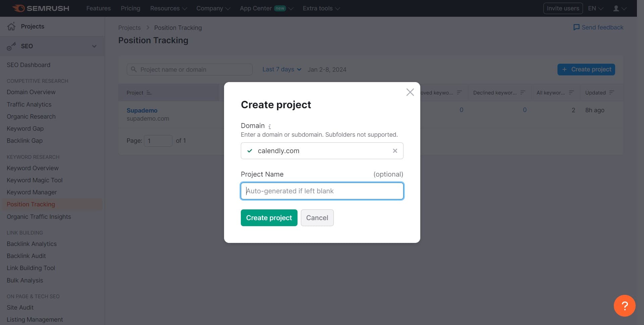This screenshot has height=325, width=644.
Task: Clear the calendly.com domain field
Action: click(395, 151)
